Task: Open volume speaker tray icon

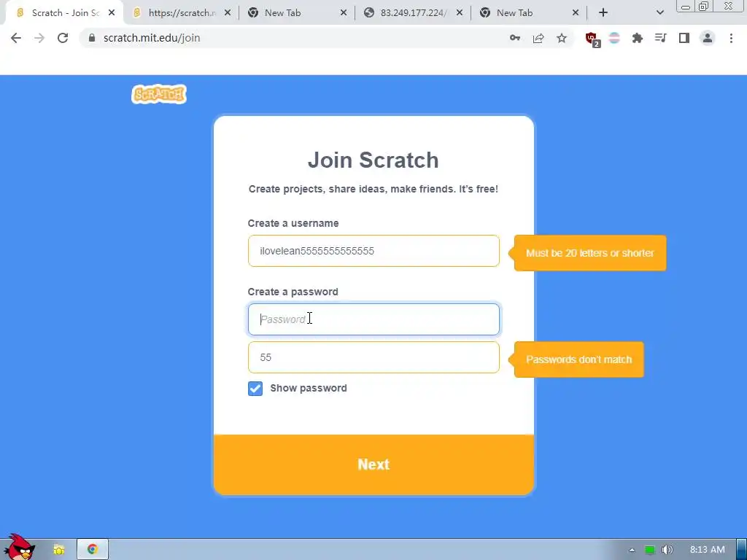Action: pos(667,550)
